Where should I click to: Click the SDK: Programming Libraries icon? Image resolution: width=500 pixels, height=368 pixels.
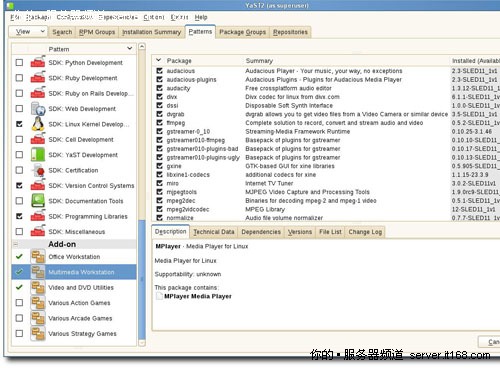pos(38,216)
